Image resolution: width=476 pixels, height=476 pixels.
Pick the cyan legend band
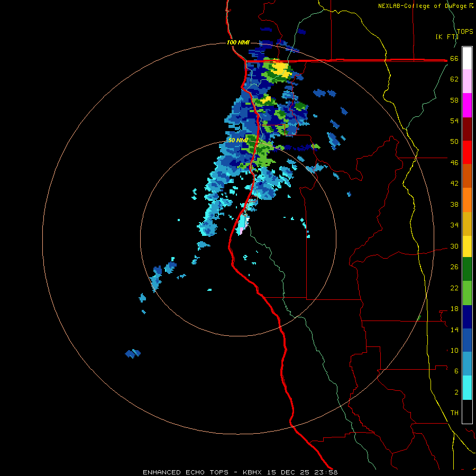click(467, 388)
